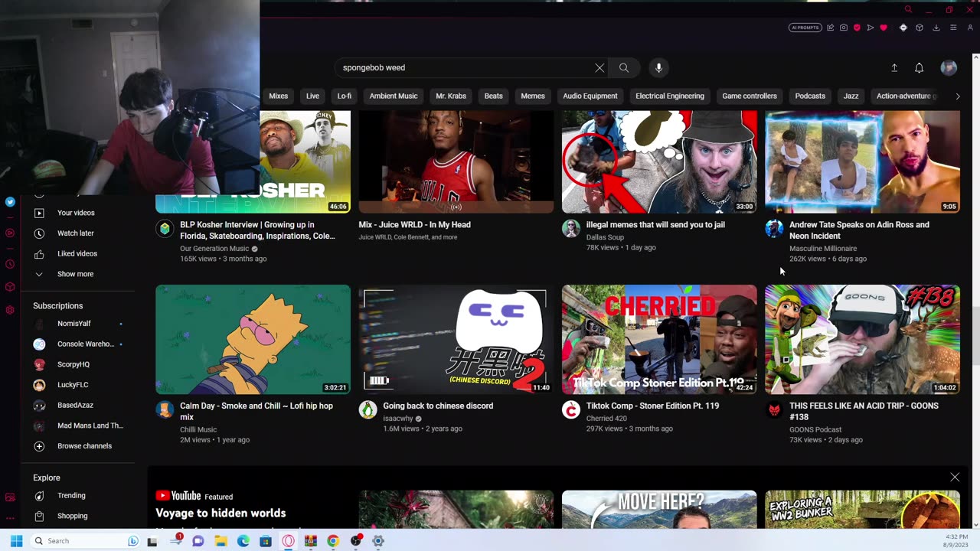Open Masculine Millionaire channel name
The image size is (980, 551).
click(823, 249)
